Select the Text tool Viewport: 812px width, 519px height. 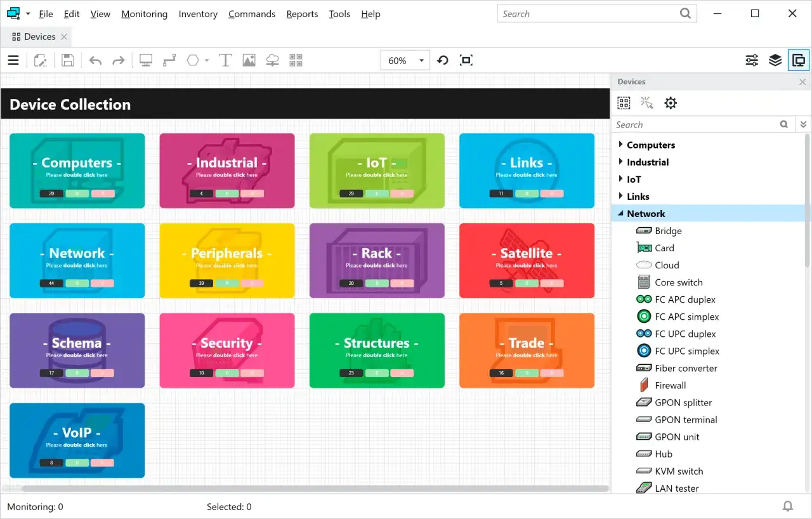point(225,60)
